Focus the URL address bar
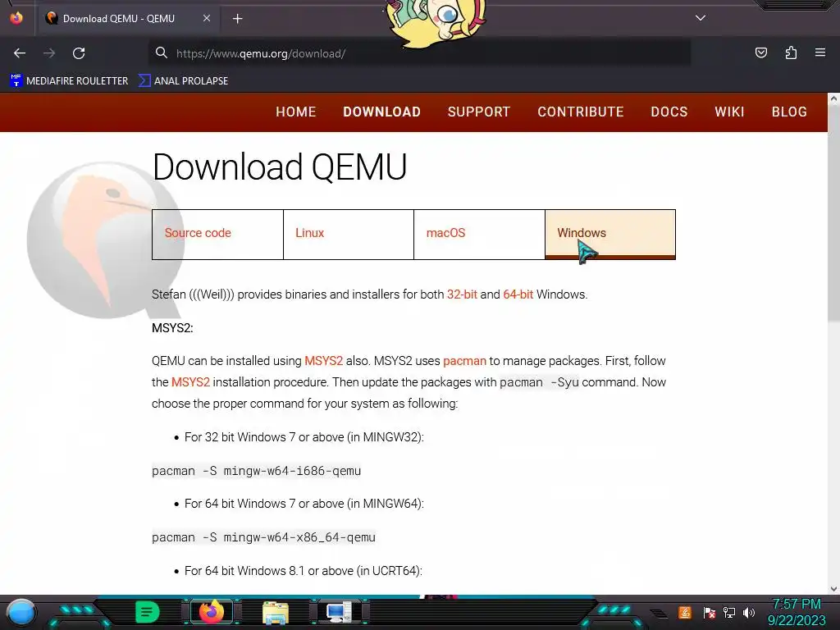Image resolution: width=840 pixels, height=630 pixels. click(419, 53)
